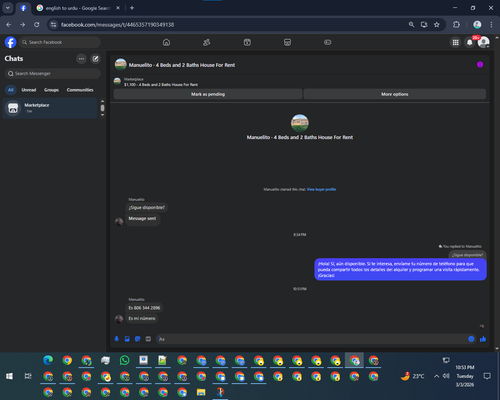Viewport: 500px width, 400px height.
Task: Open a new browser tab
Action: click(132, 8)
